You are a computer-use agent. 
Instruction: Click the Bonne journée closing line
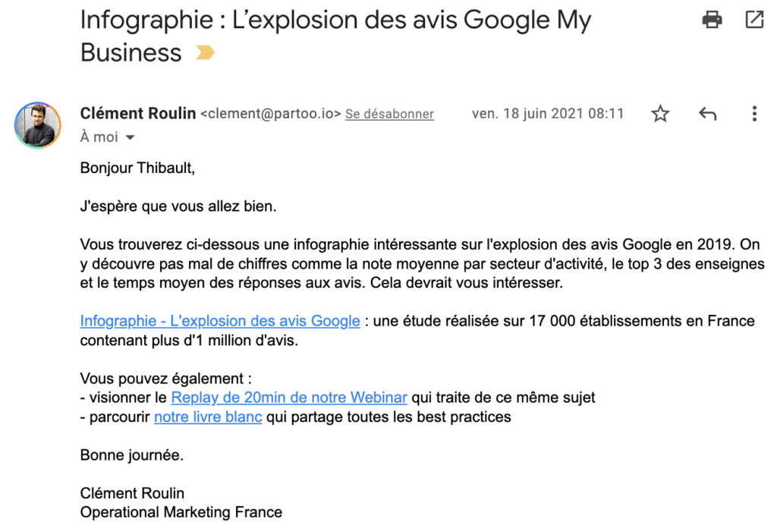pos(132,455)
